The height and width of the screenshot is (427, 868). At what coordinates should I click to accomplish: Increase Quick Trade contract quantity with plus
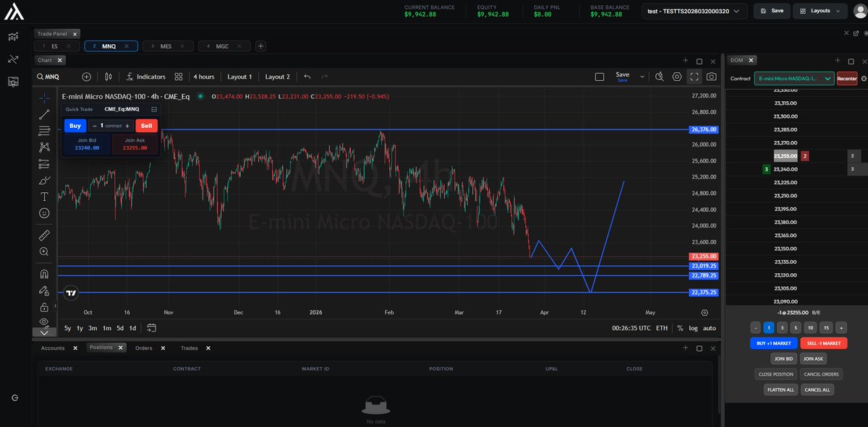[128, 126]
